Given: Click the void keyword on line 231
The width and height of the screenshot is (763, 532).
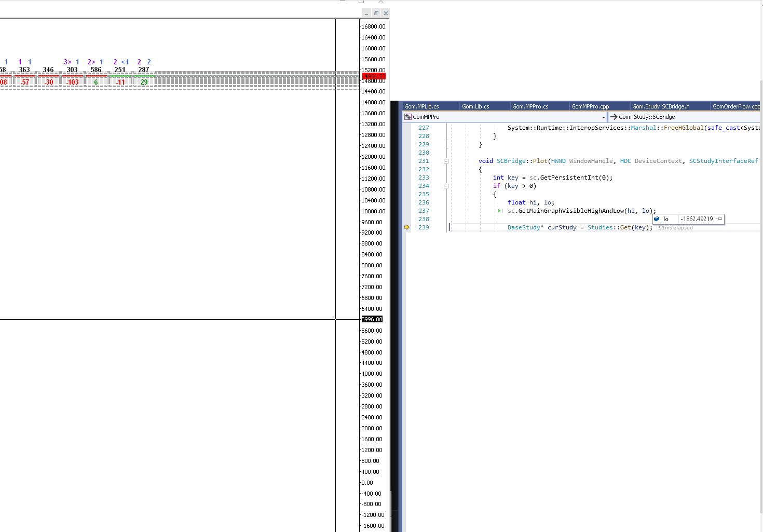Looking at the screenshot, I should click(486, 161).
